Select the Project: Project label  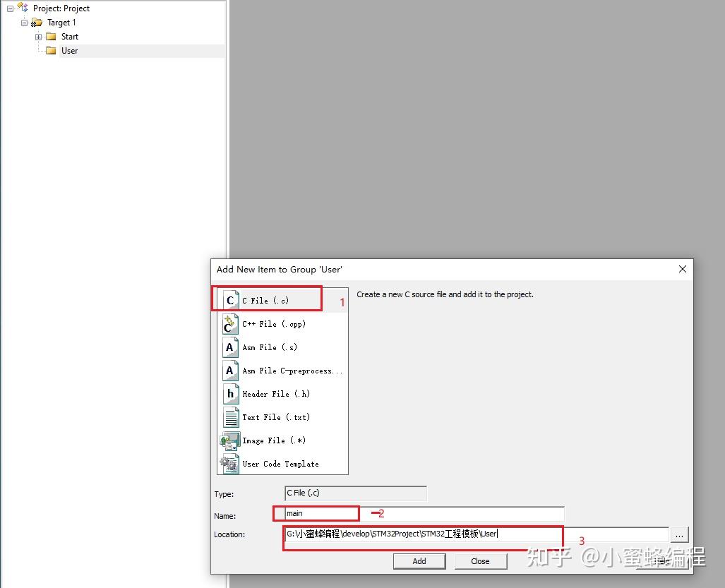point(61,8)
